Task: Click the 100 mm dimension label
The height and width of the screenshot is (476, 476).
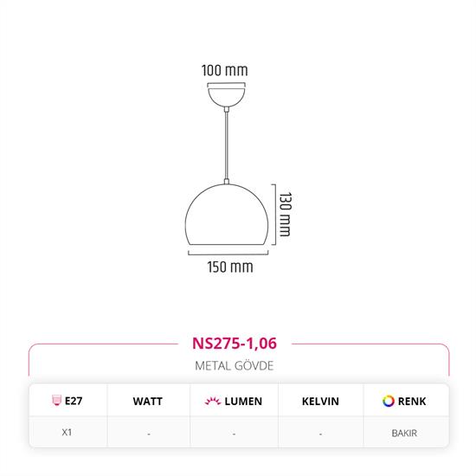Action: (225, 70)
